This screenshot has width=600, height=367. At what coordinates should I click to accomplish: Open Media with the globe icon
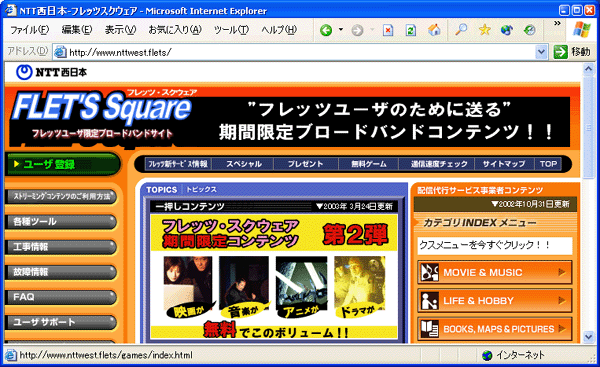coord(507,30)
